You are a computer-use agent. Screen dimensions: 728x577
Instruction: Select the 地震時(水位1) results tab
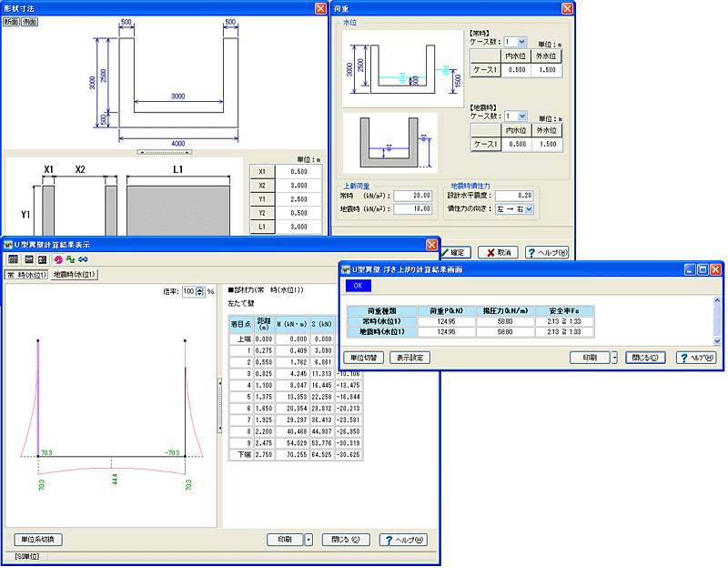pos(75,274)
